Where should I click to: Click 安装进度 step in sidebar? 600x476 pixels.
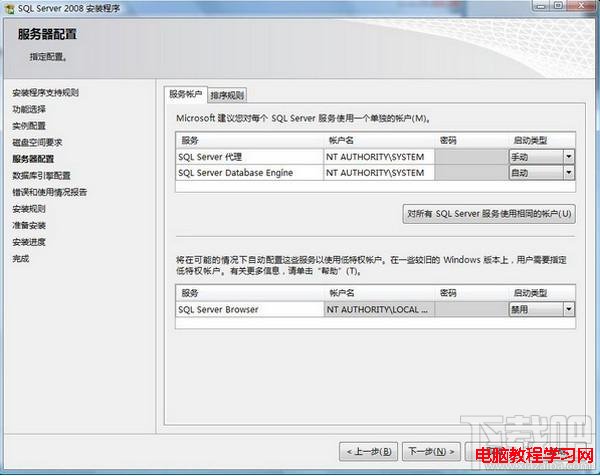(29, 242)
